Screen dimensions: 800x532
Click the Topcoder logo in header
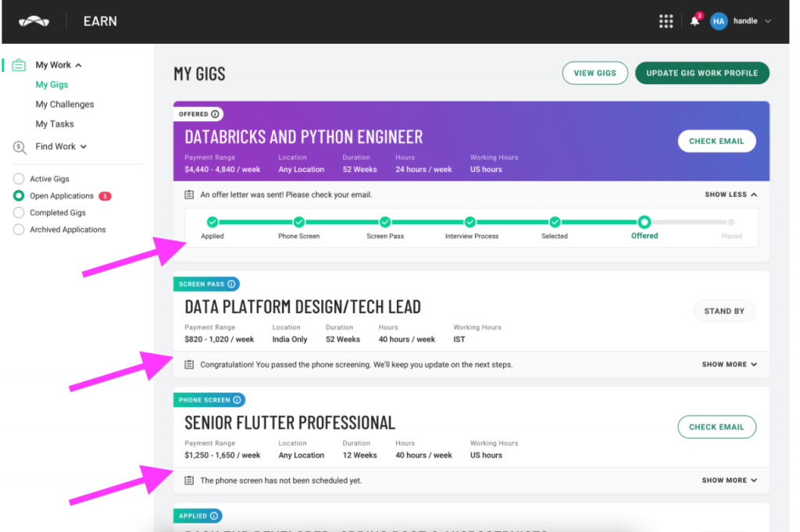point(34,21)
